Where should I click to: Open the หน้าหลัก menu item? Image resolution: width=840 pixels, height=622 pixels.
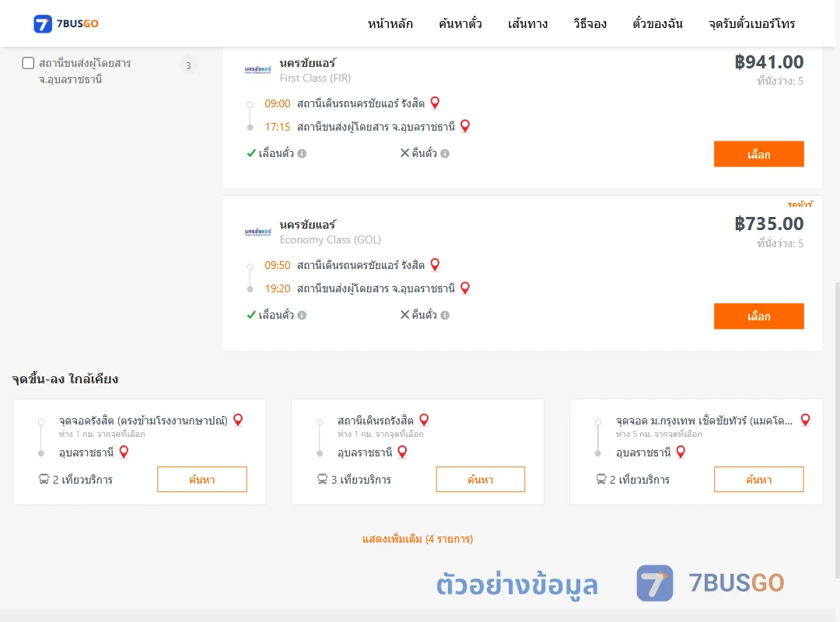(x=390, y=23)
